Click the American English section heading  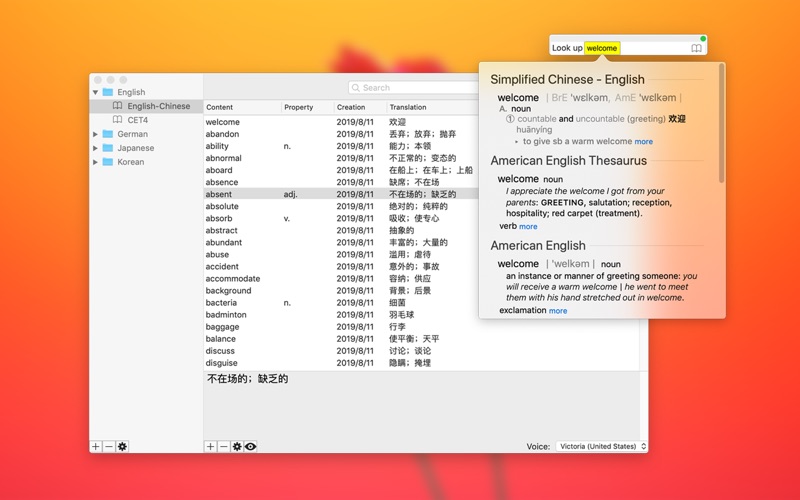(x=538, y=245)
